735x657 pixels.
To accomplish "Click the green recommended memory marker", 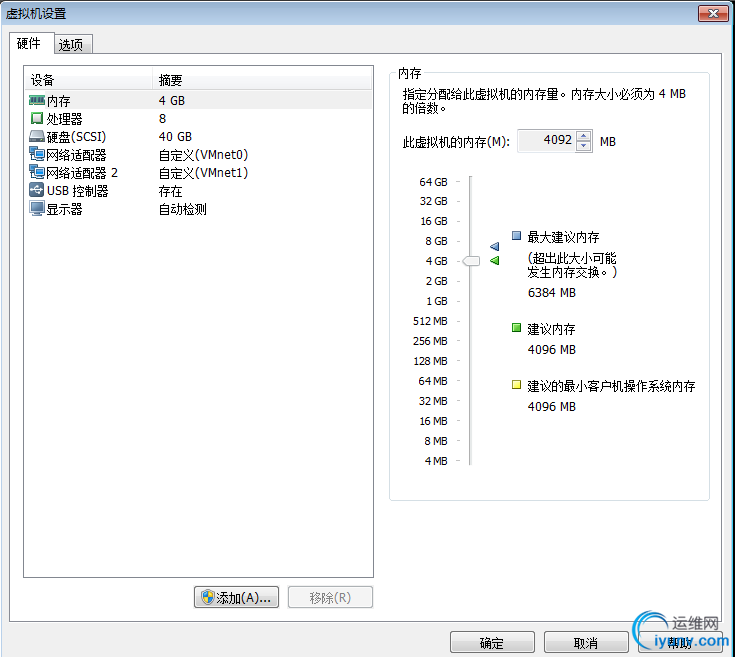I will (x=495, y=261).
